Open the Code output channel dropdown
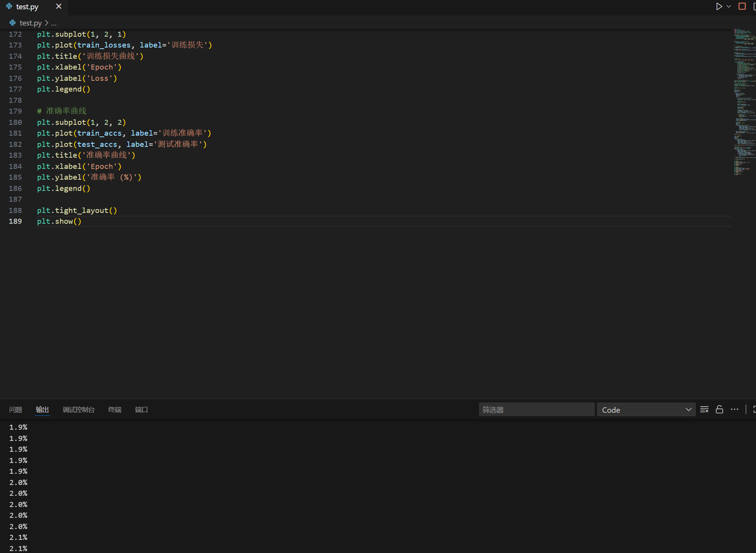Screen dimensions: 756x553 [x=646, y=410]
